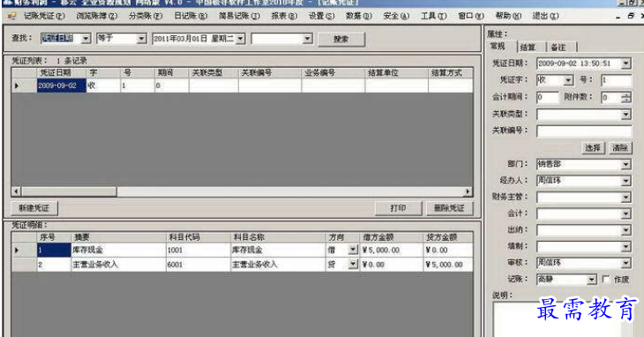Expand the empty dropdown beside the search date

307,39
